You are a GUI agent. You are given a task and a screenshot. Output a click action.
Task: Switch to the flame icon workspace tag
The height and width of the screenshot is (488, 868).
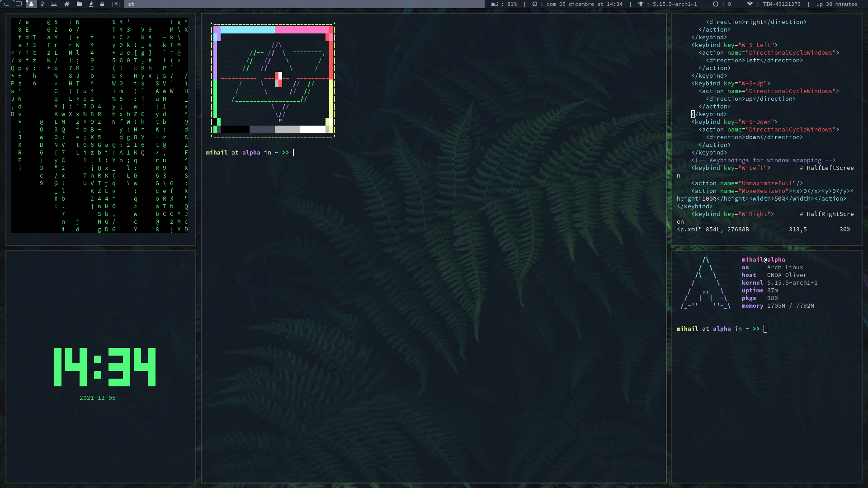tap(91, 4)
